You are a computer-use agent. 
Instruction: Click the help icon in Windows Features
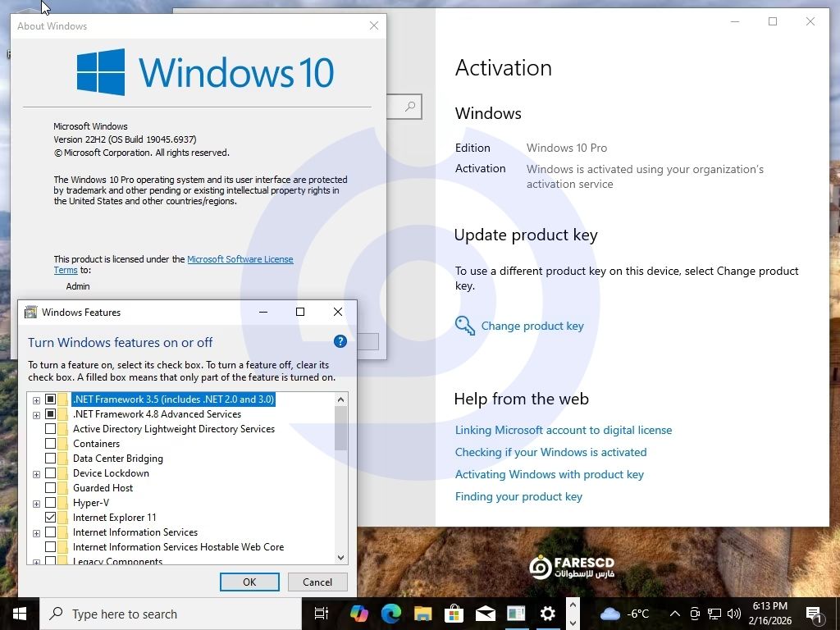340,342
